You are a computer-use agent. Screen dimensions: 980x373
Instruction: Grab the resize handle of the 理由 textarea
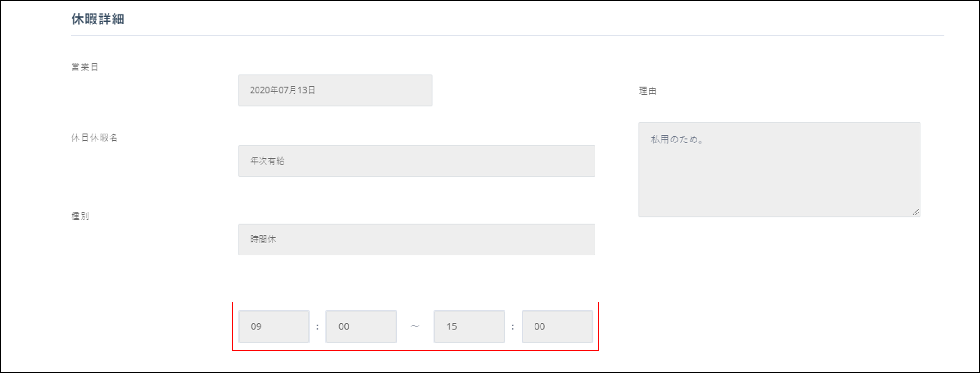tap(915, 212)
